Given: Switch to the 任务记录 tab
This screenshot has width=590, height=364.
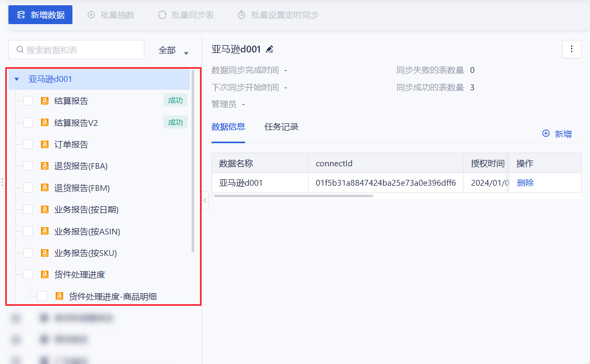Looking at the screenshot, I should point(281,127).
